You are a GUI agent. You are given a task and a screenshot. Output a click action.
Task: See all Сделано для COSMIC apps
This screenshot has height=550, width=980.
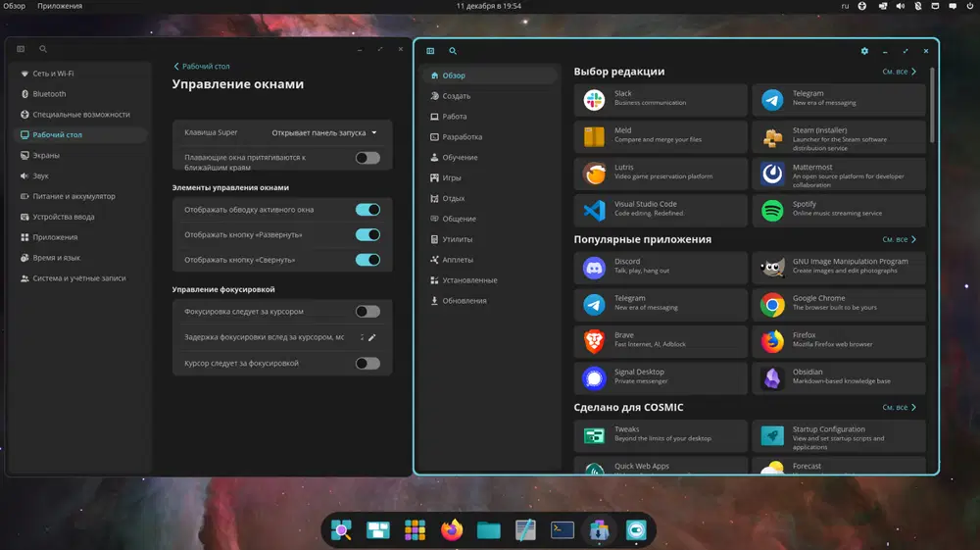900,408
